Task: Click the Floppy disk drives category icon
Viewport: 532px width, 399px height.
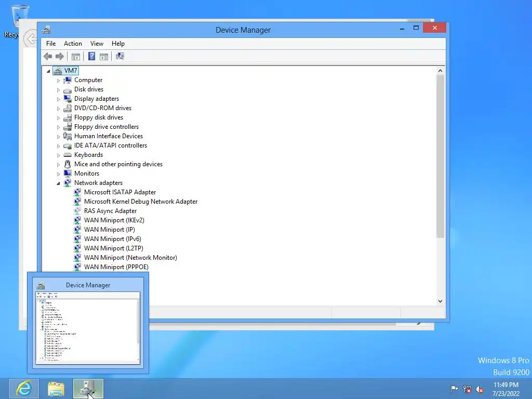Action: [68, 117]
